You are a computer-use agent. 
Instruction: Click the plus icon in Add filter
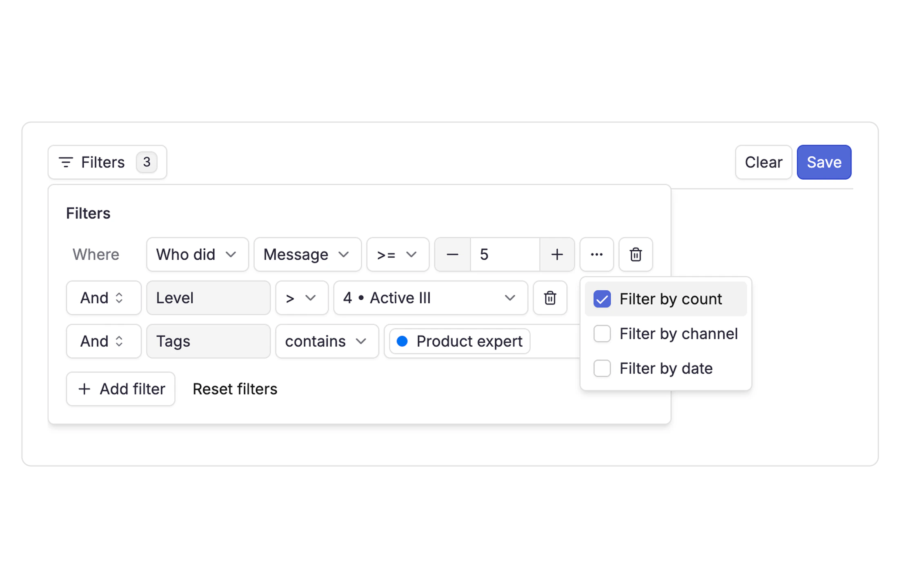tap(84, 389)
